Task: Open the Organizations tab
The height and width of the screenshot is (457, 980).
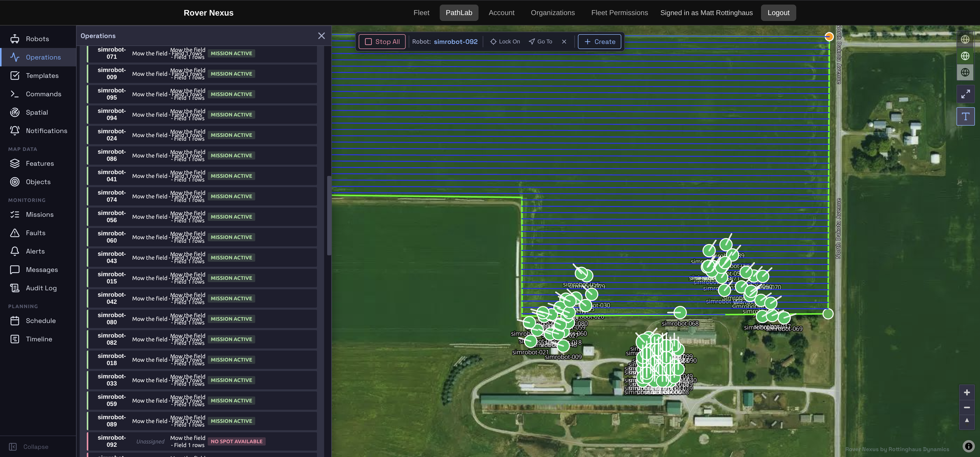Action: coord(553,13)
